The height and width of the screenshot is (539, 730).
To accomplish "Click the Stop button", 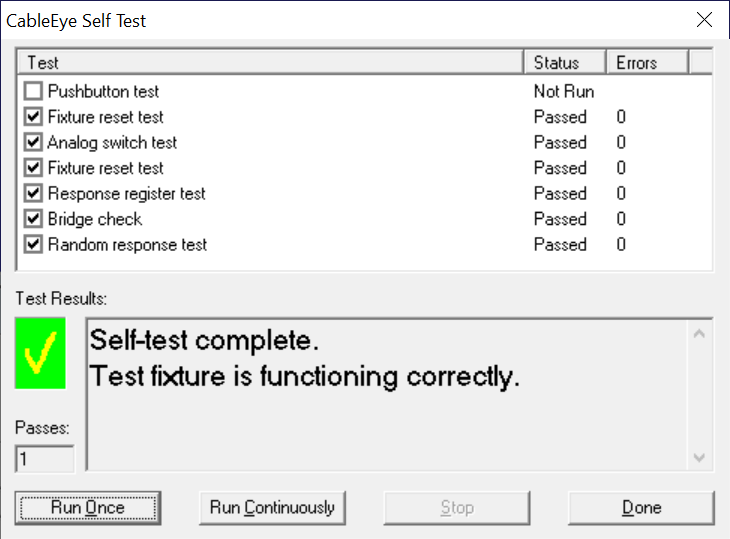I will point(457,508).
